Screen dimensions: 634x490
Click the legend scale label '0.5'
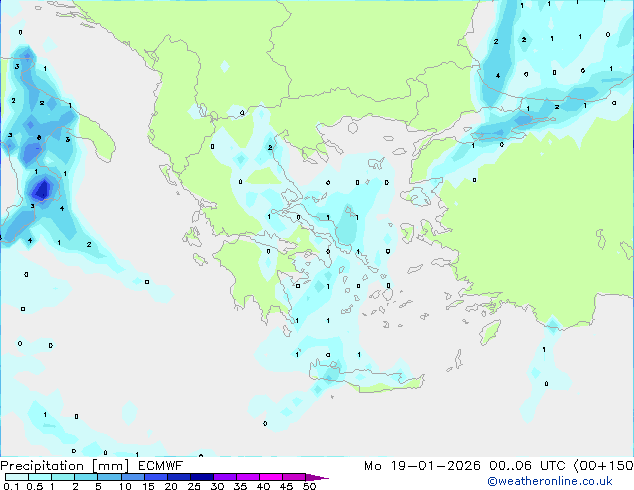[x=35, y=486]
